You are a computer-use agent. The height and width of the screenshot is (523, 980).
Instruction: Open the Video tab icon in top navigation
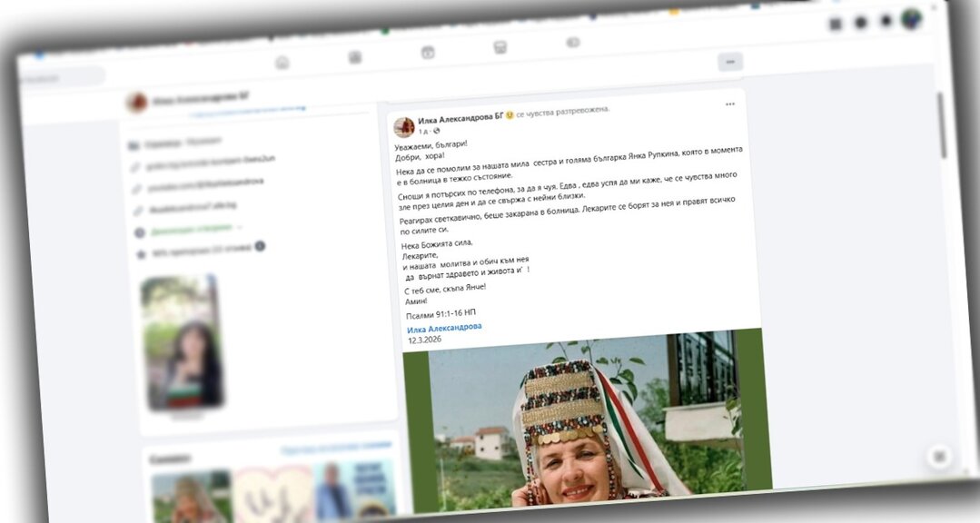[355, 57]
